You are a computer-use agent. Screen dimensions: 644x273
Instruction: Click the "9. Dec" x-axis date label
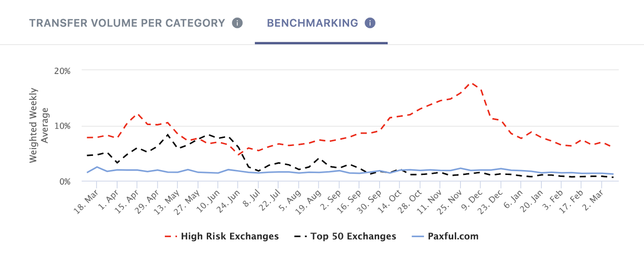point(472,201)
